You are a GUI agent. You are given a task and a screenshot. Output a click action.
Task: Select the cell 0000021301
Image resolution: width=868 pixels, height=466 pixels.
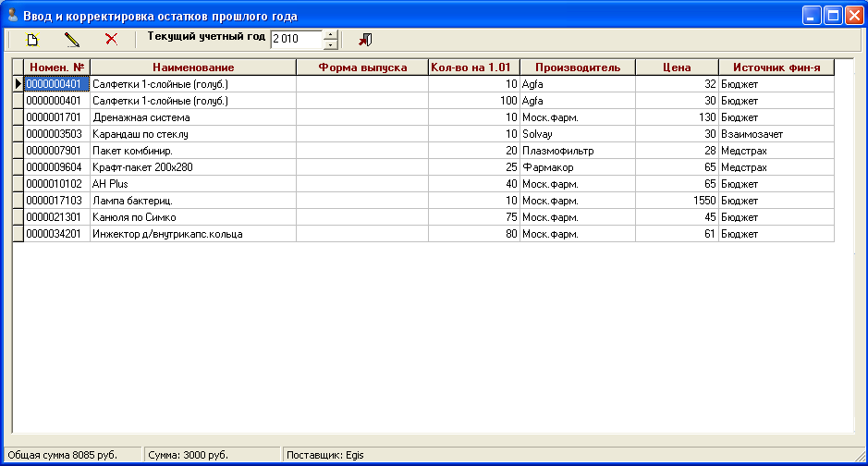point(57,217)
